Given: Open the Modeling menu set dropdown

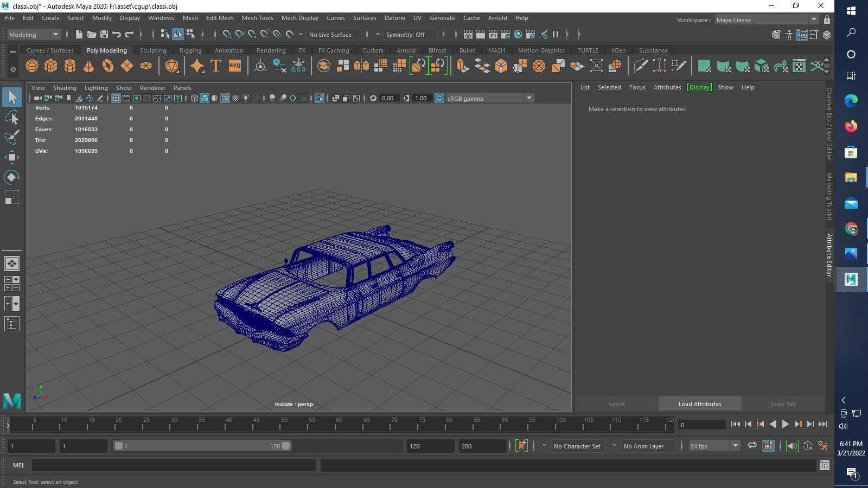Looking at the screenshot, I should (34, 34).
